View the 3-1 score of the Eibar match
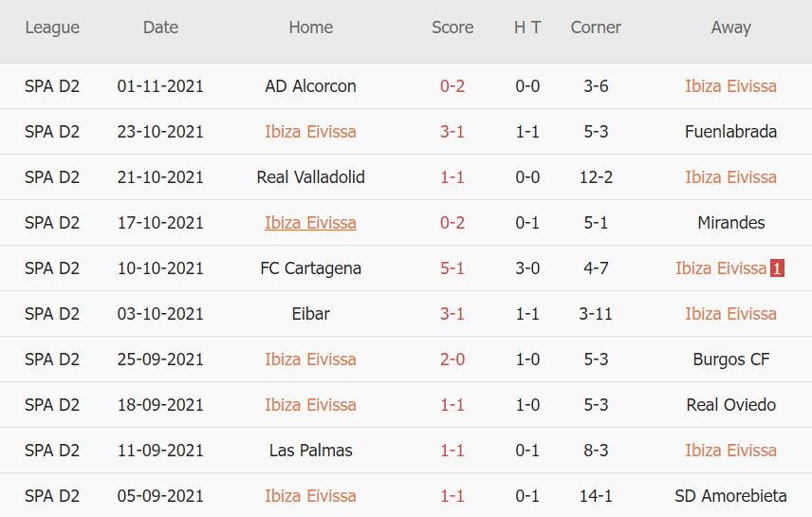812x517 pixels. point(452,314)
